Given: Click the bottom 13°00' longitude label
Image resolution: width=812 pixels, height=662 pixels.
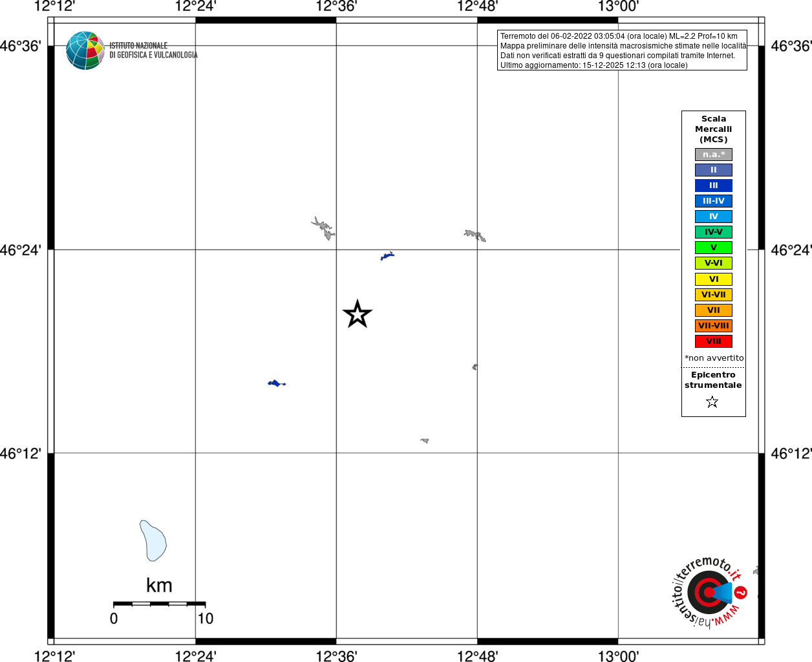Looking at the screenshot, I should point(618,656).
